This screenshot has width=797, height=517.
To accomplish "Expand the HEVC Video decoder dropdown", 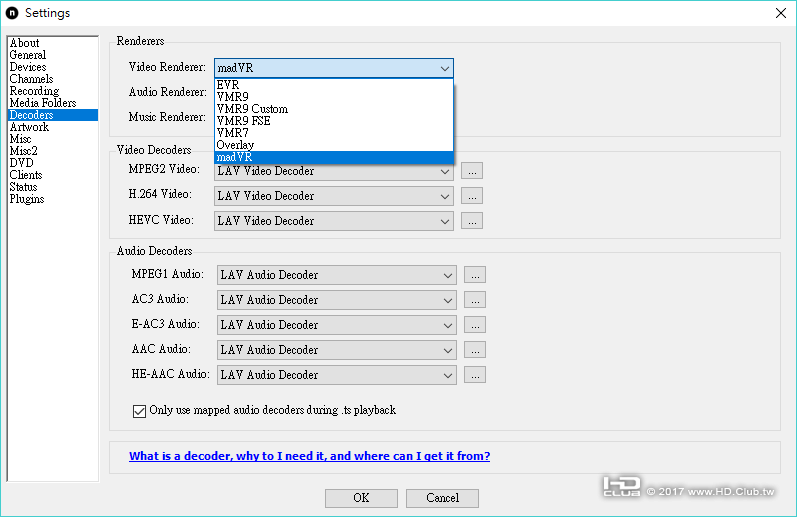I will click(x=333, y=221).
